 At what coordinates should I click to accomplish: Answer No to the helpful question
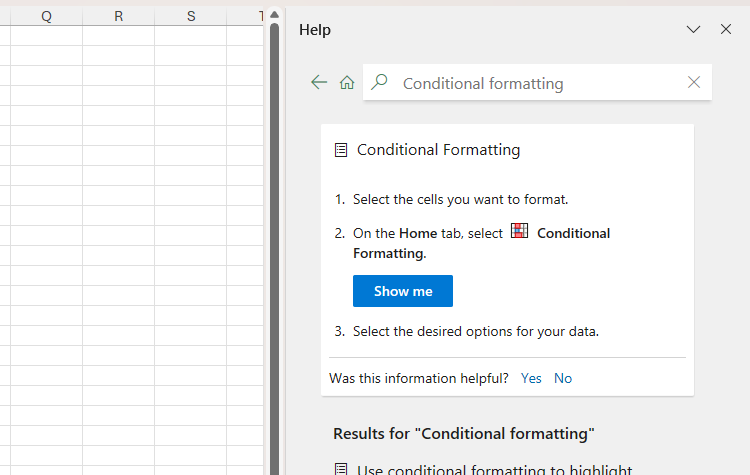point(563,378)
